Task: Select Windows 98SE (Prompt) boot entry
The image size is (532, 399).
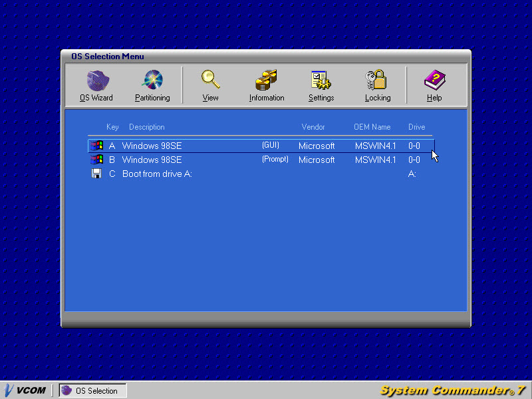Action: click(152, 160)
